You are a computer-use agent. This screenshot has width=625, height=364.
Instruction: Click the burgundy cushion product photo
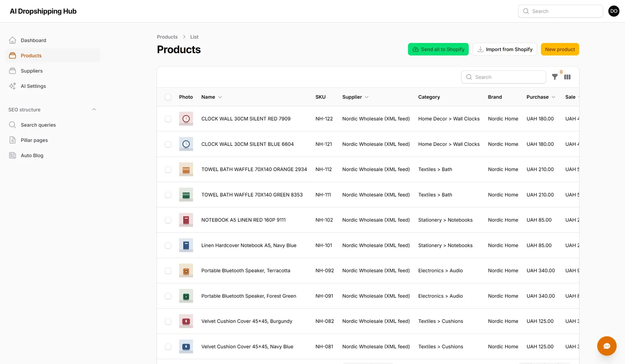pyautogui.click(x=186, y=321)
